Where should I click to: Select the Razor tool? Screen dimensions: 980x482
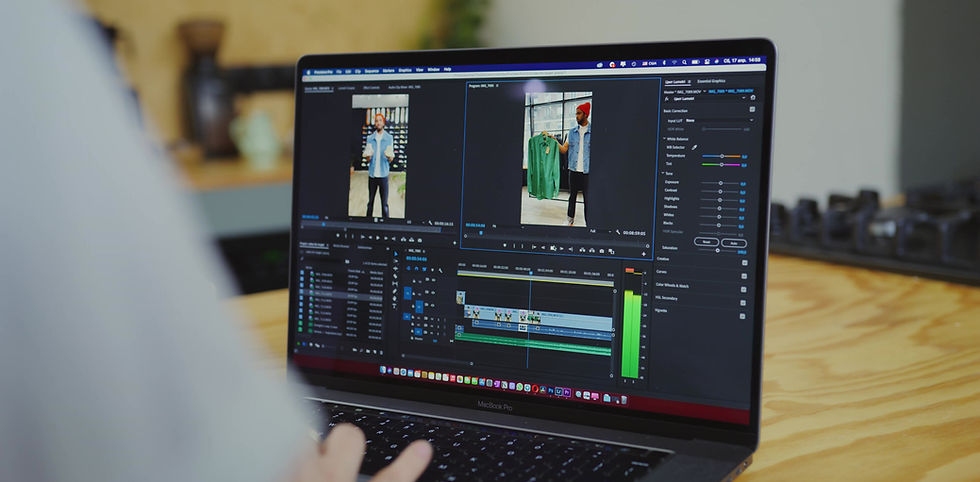point(395,276)
